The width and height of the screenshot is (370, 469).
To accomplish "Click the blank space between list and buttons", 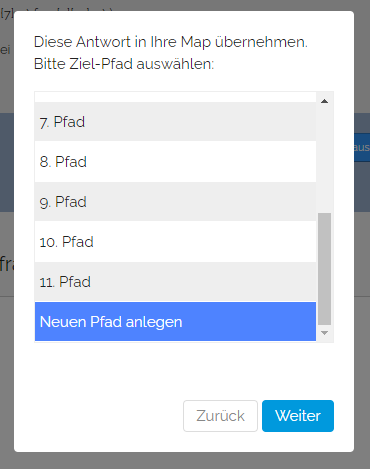I will tap(184, 371).
